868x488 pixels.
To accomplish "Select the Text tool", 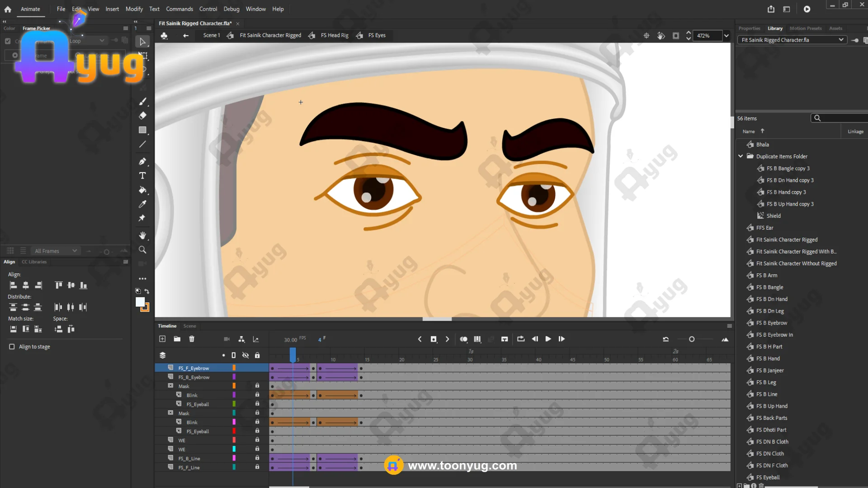I will 142,175.
